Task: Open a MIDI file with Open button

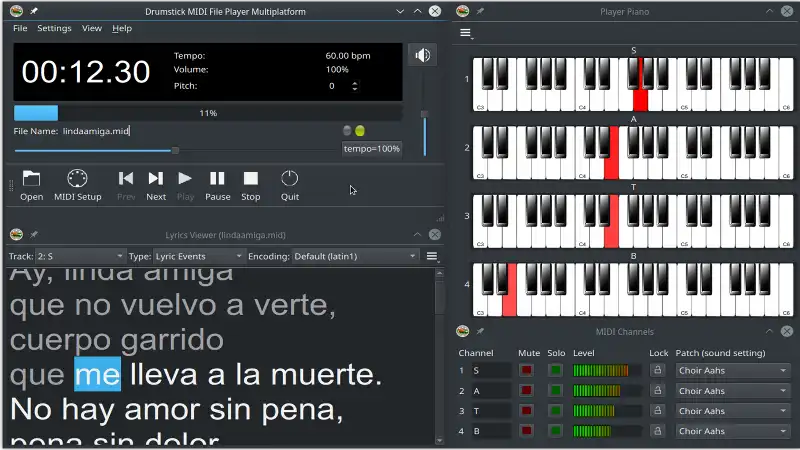Action: click(31, 185)
